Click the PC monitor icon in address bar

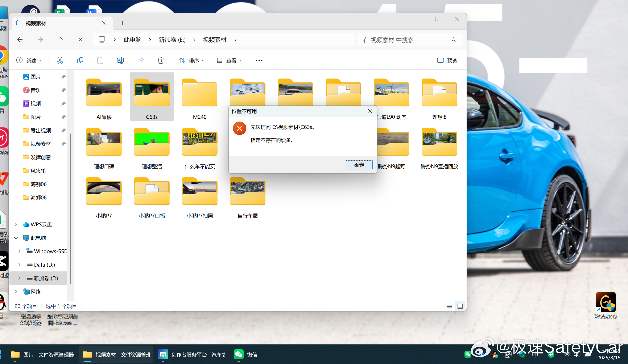[x=102, y=40]
